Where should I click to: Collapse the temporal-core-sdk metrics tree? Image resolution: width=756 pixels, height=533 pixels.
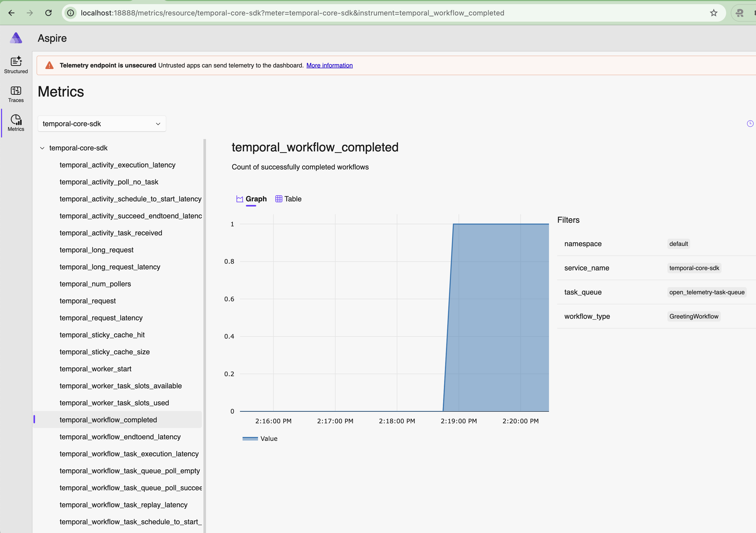tap(42, 148)
